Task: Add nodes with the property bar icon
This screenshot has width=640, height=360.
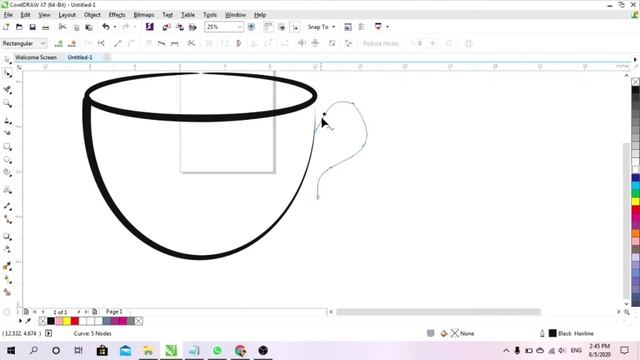Action: click(58, 43)
